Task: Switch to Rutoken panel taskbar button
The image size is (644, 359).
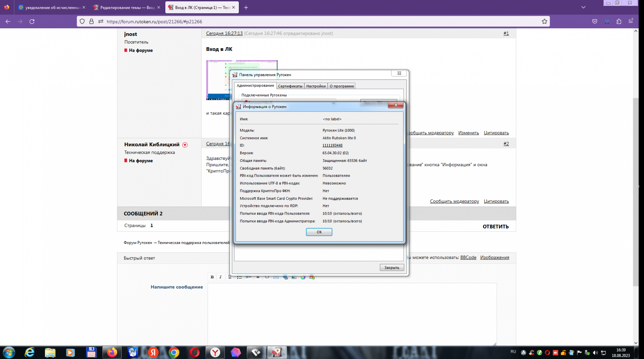Action: click(x=277, y=352)
